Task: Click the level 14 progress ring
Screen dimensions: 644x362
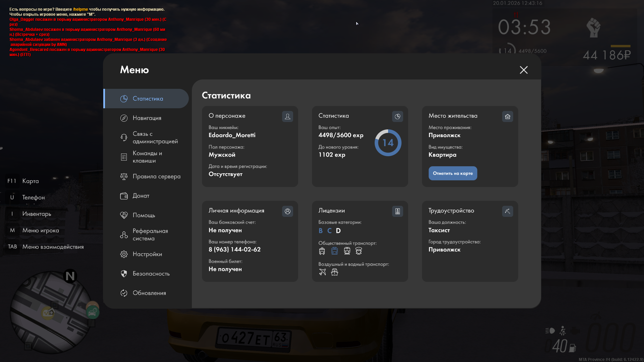Action: (x=388, y=143)
